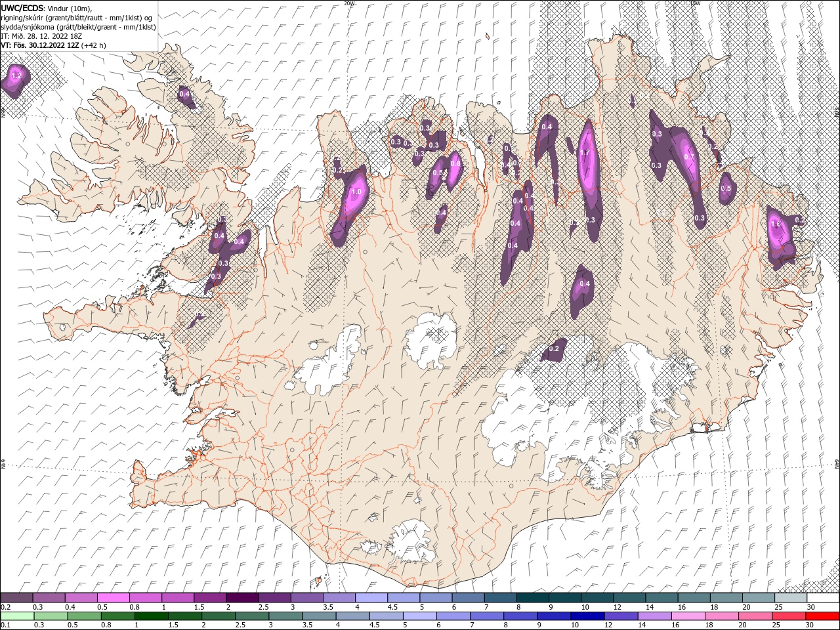Pick the deep navy blue swatch labeled 10 in lower legend
The width and height of the screenshot is (840, 630).
point(587,616)
